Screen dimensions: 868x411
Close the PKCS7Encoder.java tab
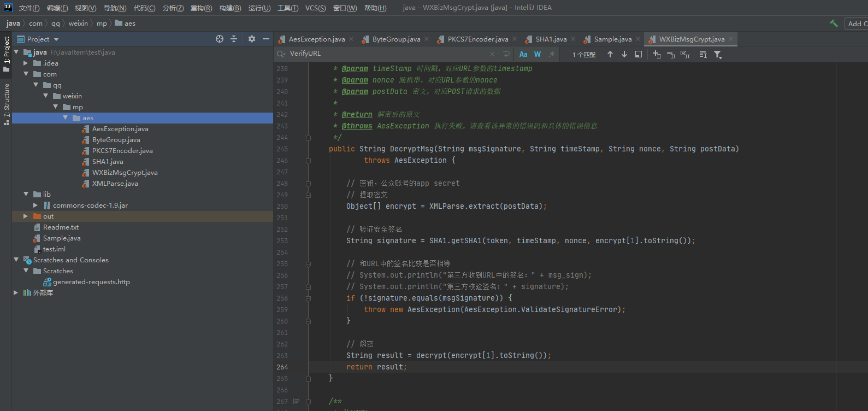(x=515, y=39)
